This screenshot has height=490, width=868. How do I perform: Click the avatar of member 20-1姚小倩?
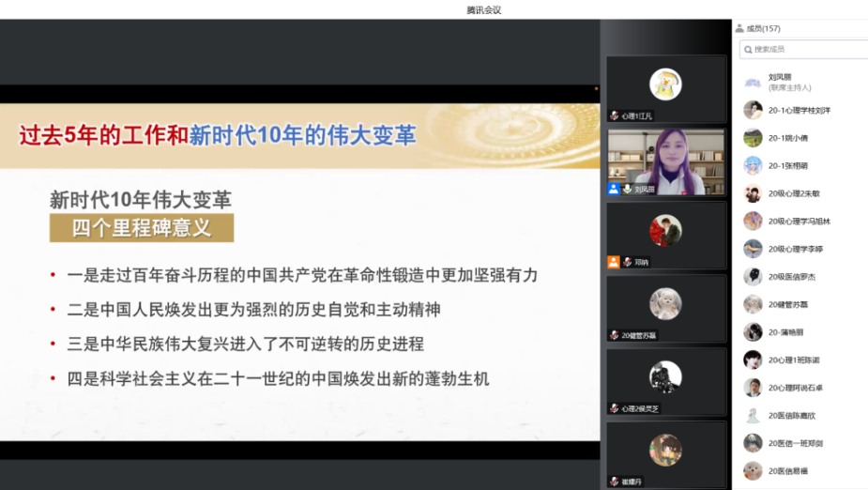coord(753,138)
